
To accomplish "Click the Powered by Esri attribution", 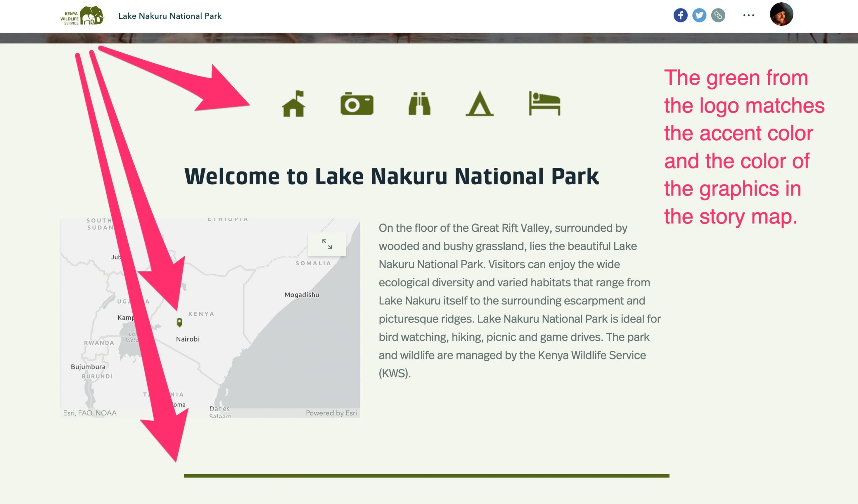I will (331, 413).
